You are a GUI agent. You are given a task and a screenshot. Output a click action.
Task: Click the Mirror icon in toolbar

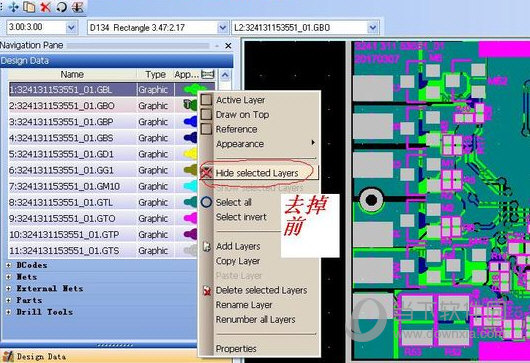point(77,7)
